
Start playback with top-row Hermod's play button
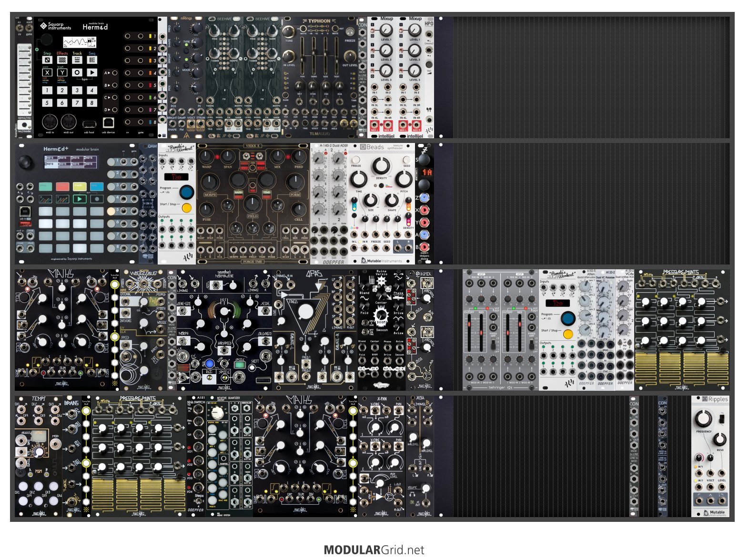click(92, 73)
